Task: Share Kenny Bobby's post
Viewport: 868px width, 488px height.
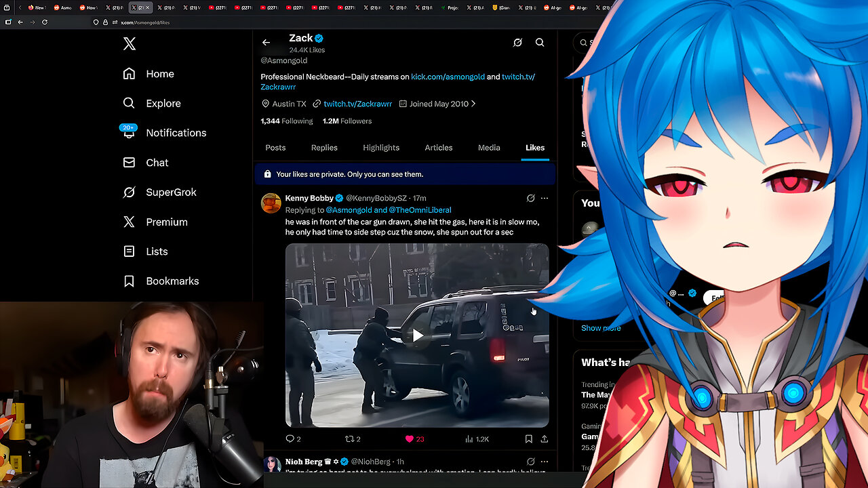Action: click(544, 439)
